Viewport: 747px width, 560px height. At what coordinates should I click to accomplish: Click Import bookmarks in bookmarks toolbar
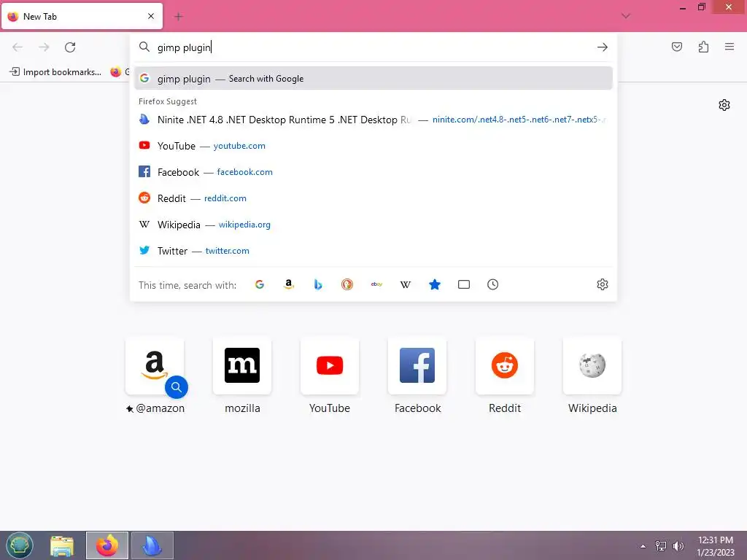(55, 72)
